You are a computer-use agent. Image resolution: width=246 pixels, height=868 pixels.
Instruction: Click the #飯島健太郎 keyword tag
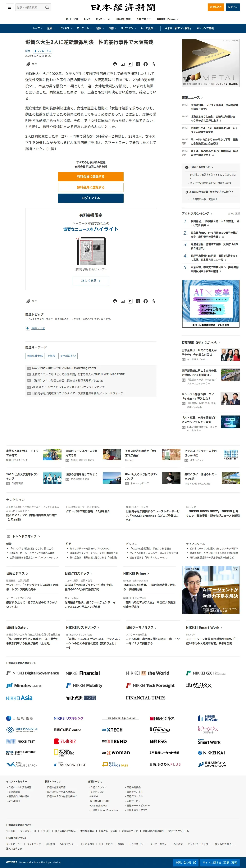click(35, 356)
